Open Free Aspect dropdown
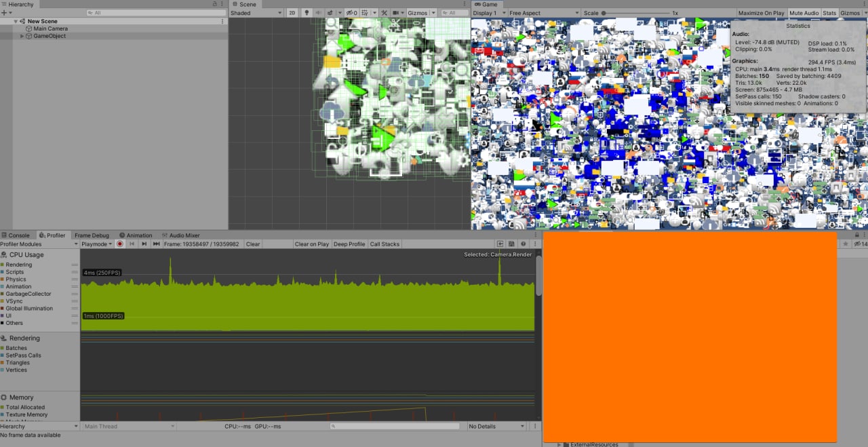The width and height of the screenshot is (868, 447). [545, 13]
